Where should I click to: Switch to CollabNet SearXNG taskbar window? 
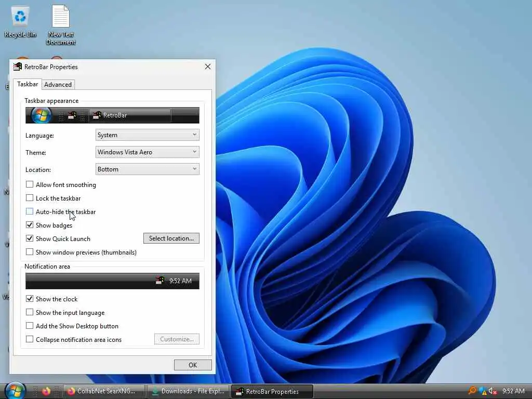[x=103, y=391]
